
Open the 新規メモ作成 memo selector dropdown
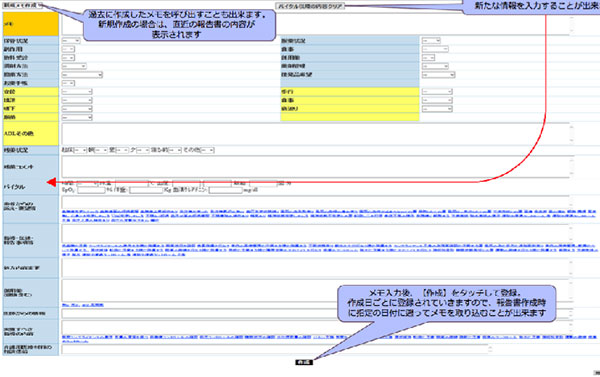[22, 6]
